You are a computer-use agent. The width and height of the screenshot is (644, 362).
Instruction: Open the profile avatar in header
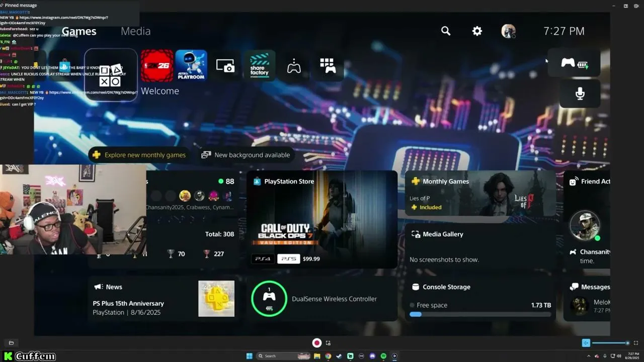point(508,31)
